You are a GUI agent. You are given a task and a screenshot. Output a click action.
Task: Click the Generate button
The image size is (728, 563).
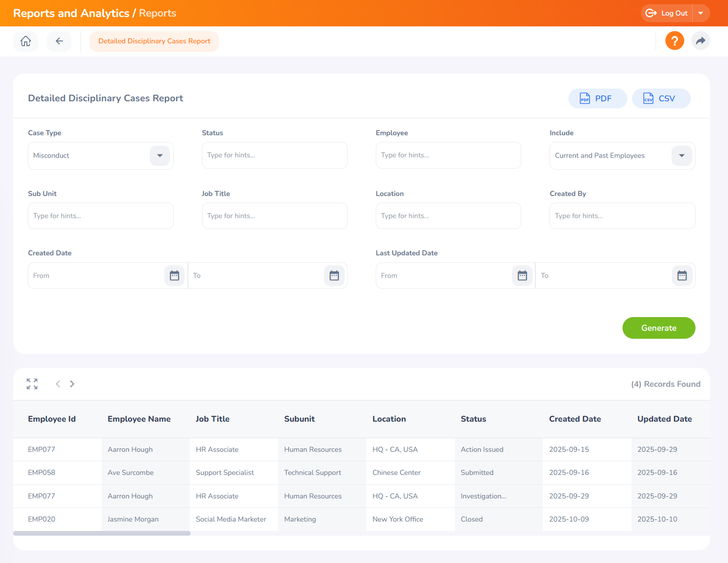pos(658,328)
